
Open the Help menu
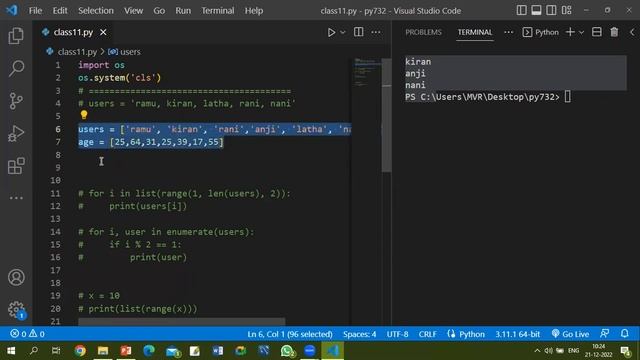[254, 11]
